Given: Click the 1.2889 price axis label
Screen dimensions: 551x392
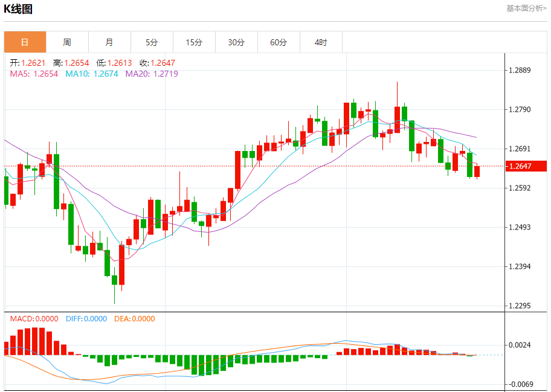Looking at the screenshot, I should point(520,70).
